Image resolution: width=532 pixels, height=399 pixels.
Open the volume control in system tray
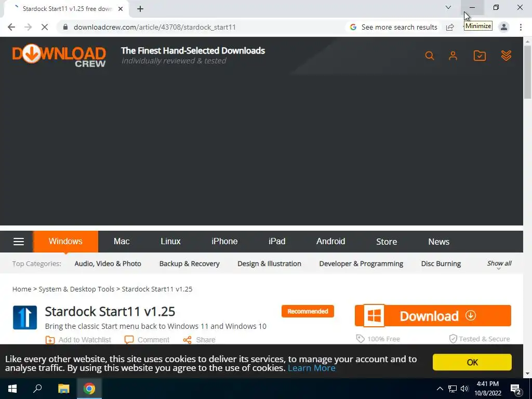tap(464, 389)
